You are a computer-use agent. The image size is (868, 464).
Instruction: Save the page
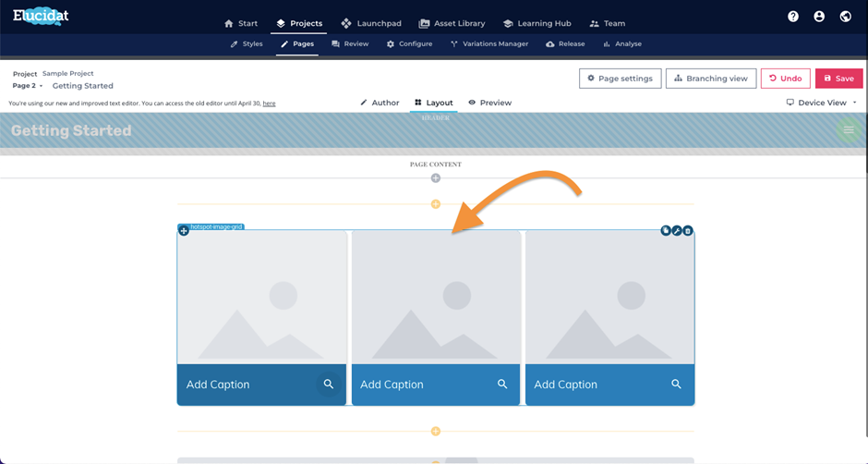[838, 79]
